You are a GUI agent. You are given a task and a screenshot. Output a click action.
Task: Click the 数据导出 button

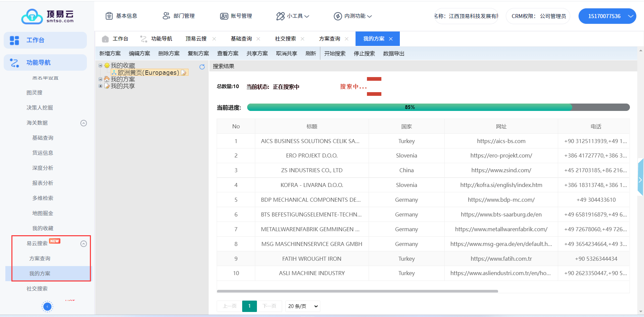[x=393, y=54]
